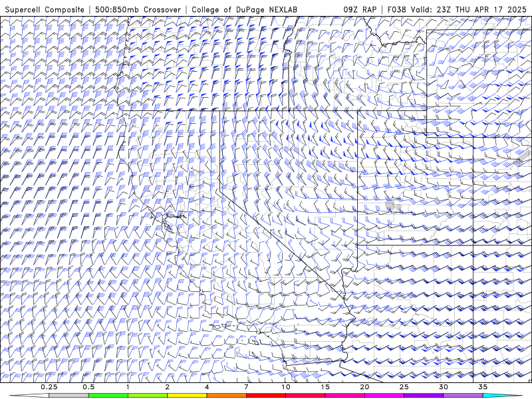Click the crimson color bar segment between 10 and 15

click(305, 396)
